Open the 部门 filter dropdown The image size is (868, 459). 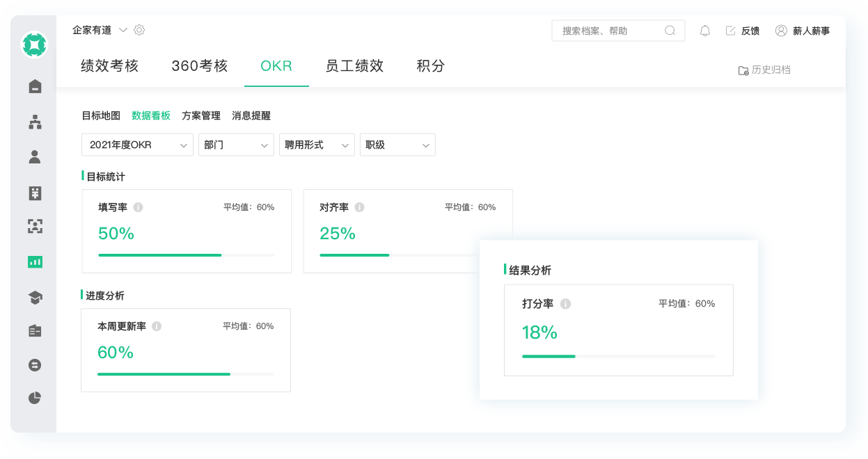click(236, 145)
